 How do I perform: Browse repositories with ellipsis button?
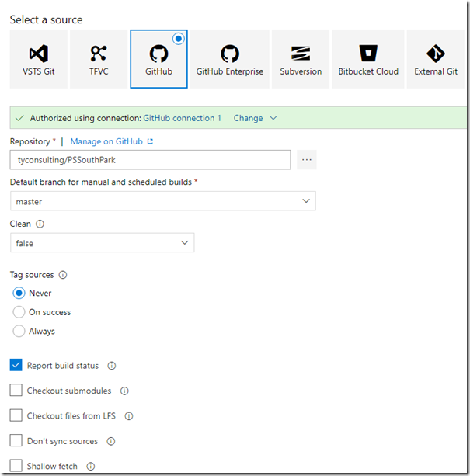(307, 160)
